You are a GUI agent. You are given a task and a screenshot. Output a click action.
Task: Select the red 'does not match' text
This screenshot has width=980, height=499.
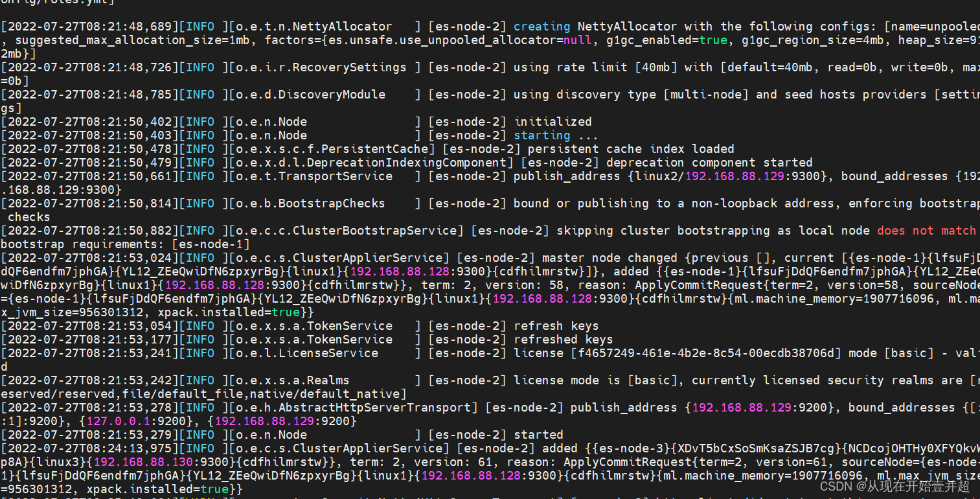click(x=927, y=231)
